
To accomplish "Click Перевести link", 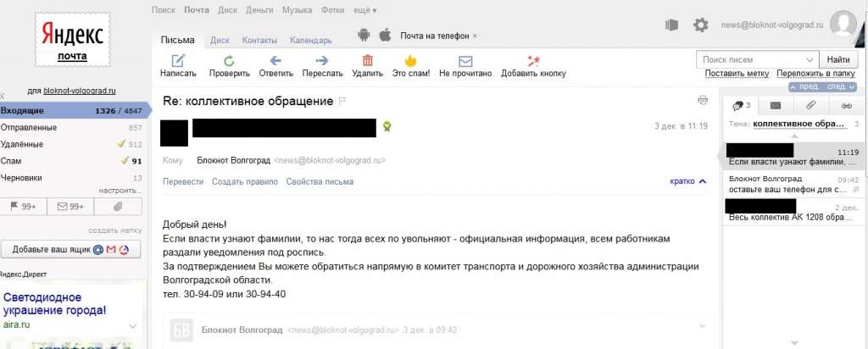I will [183, 181].
